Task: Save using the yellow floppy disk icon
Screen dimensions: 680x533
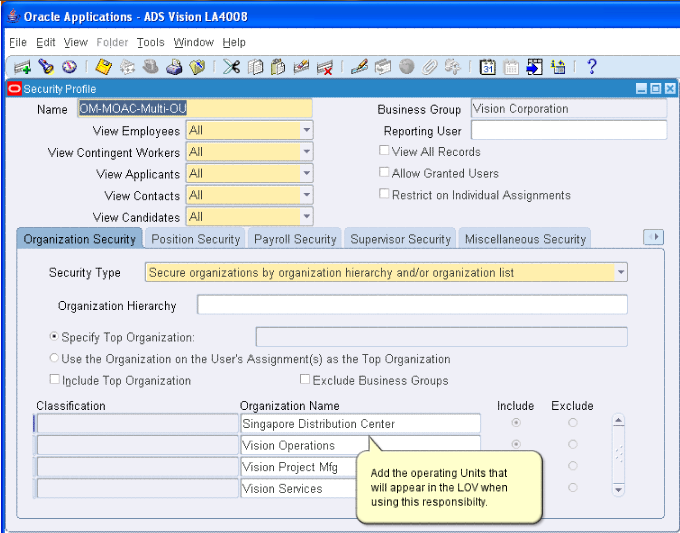Action: coord(104,67)
